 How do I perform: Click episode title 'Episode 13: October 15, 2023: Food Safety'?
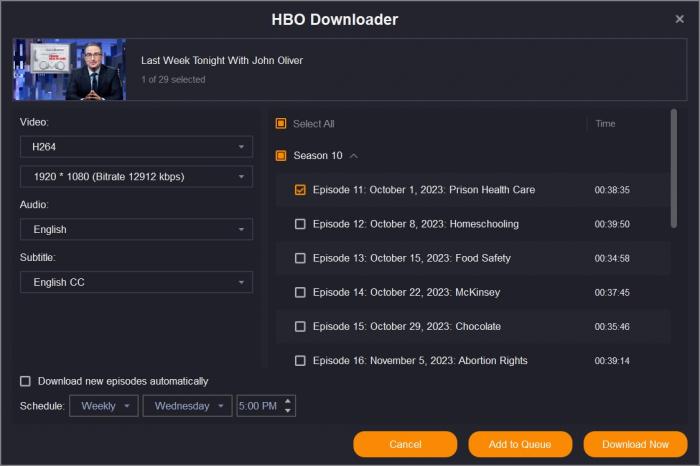(412, 258)
